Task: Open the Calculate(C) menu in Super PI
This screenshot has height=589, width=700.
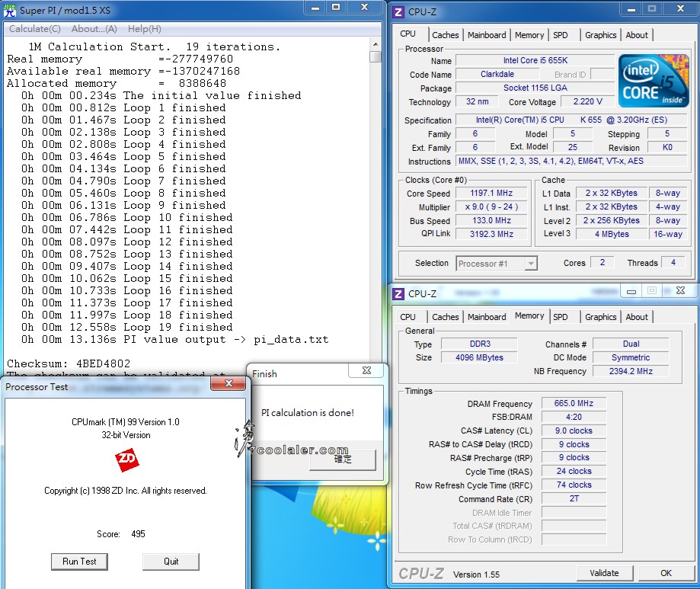Action: (x=35, y=29)
